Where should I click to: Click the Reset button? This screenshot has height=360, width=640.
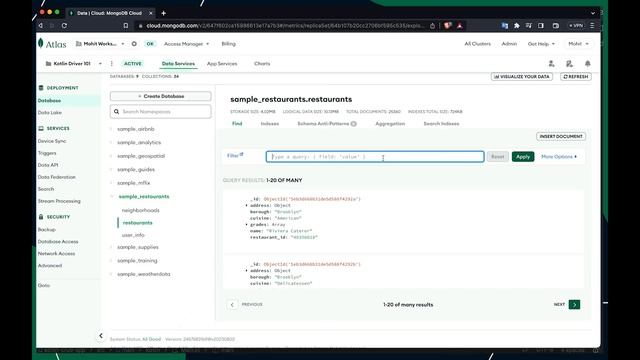tap(498, 157)
